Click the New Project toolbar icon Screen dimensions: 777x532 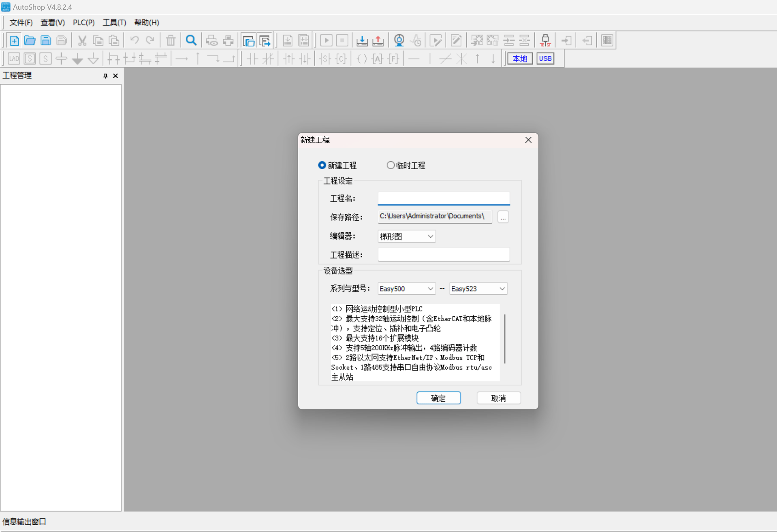click(x=14, y=40)
